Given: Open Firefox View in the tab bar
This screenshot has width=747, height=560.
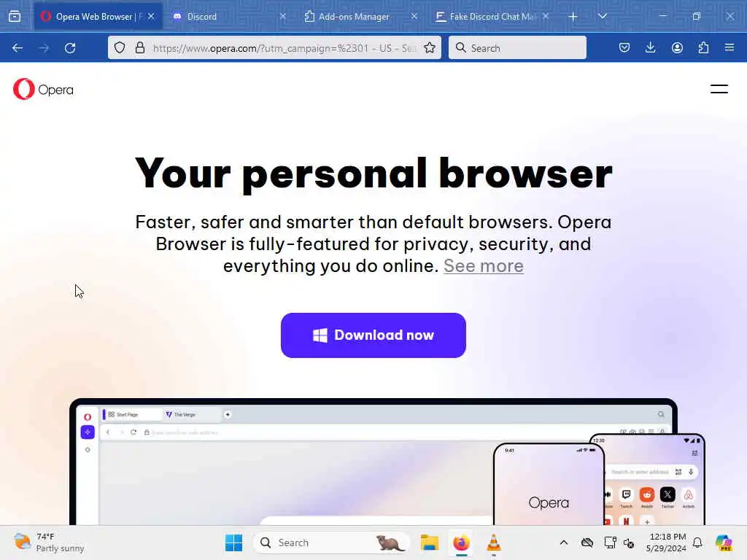Looking at the screenshot, I should coord(15,16).
